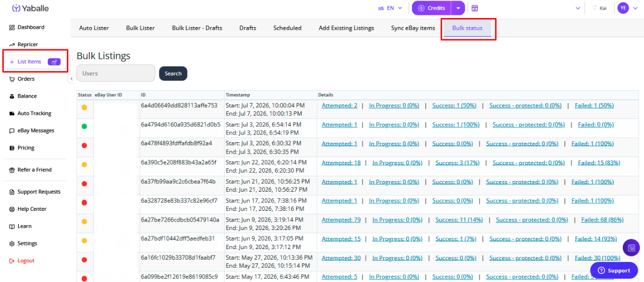Click the Timestamp column header
Image resolution: width=644 pixels, height=282 pixels.
point(237,95)
